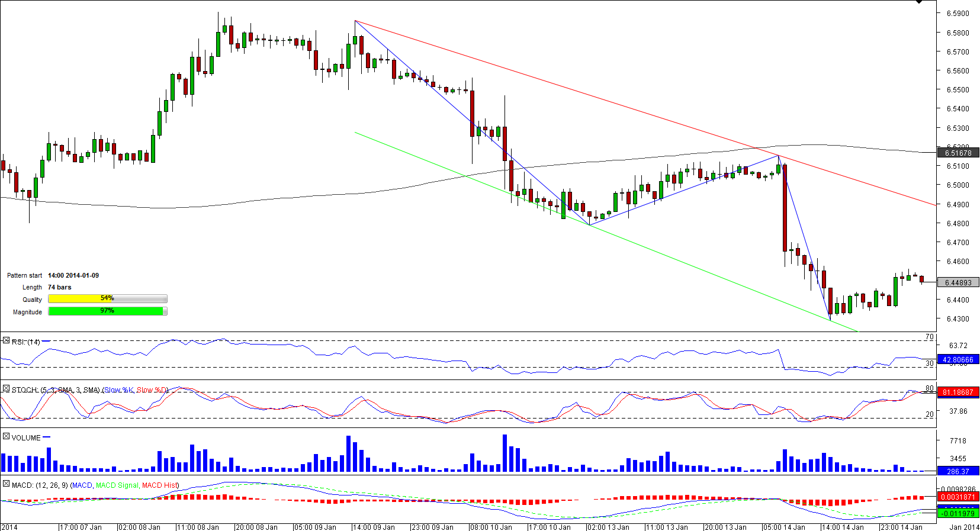Click the 6.5000 price axis label

(958, 185)
